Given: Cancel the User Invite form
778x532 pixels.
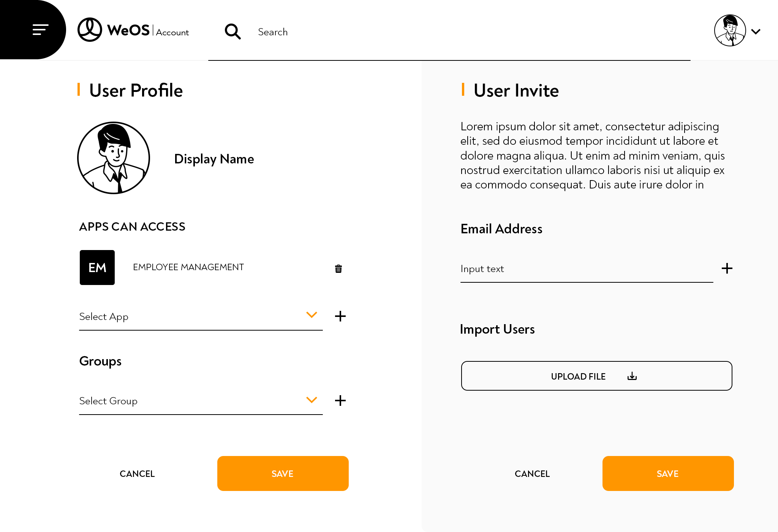Looking at the screenshot, I should (532, 474).
